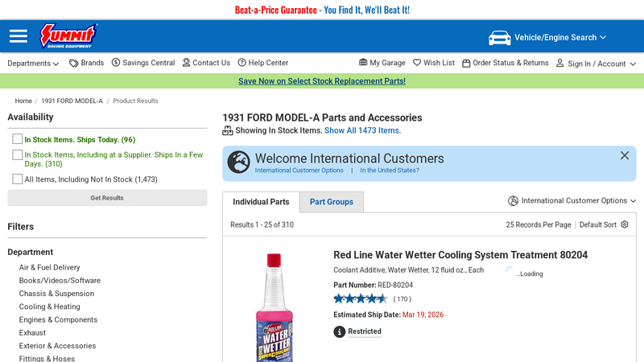The image size is (644, 362).
Task: Check In Stock Including at Supplier
Action: [18, 154]
